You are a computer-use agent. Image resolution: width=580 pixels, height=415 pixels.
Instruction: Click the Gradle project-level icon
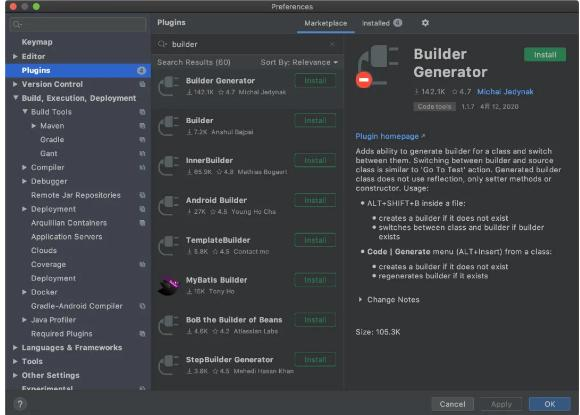[x=142, y=140]
